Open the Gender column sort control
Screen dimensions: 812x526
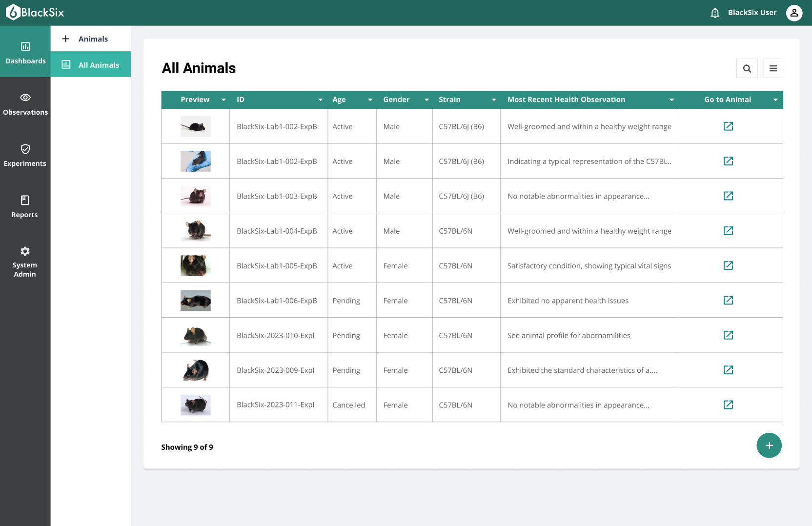point(426,100)
